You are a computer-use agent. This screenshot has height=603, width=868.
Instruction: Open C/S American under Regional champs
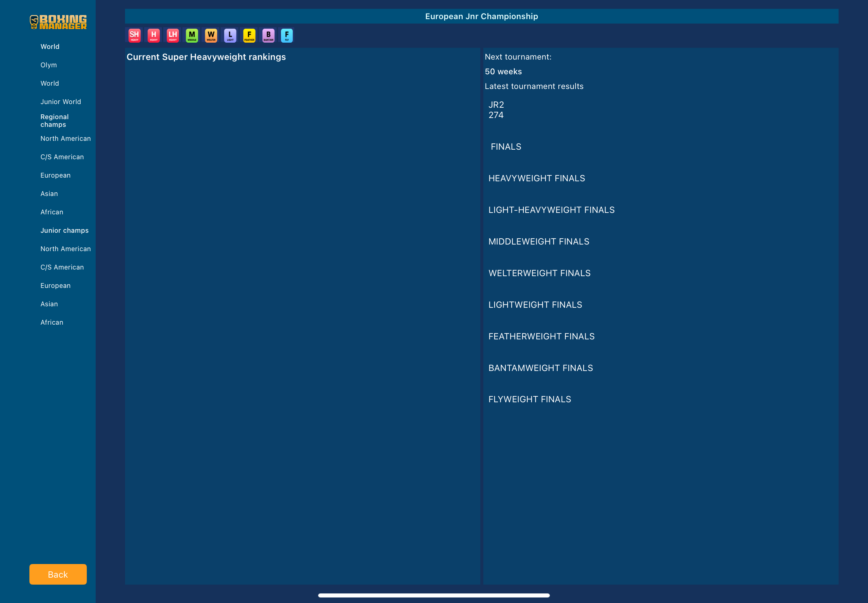coord(62,157)
